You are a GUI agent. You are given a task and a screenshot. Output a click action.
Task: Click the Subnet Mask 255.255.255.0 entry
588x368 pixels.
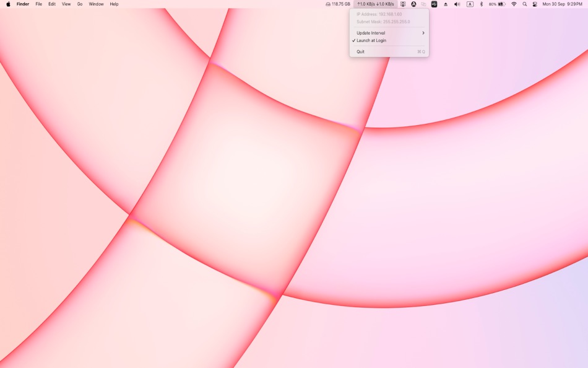(379, 20)
